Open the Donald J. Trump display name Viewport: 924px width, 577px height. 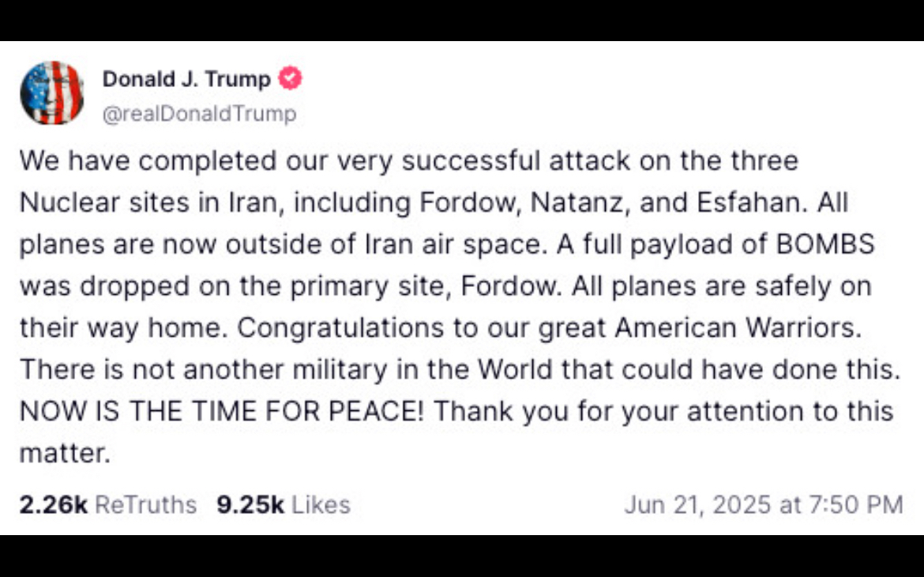click(x=186, y=78)
